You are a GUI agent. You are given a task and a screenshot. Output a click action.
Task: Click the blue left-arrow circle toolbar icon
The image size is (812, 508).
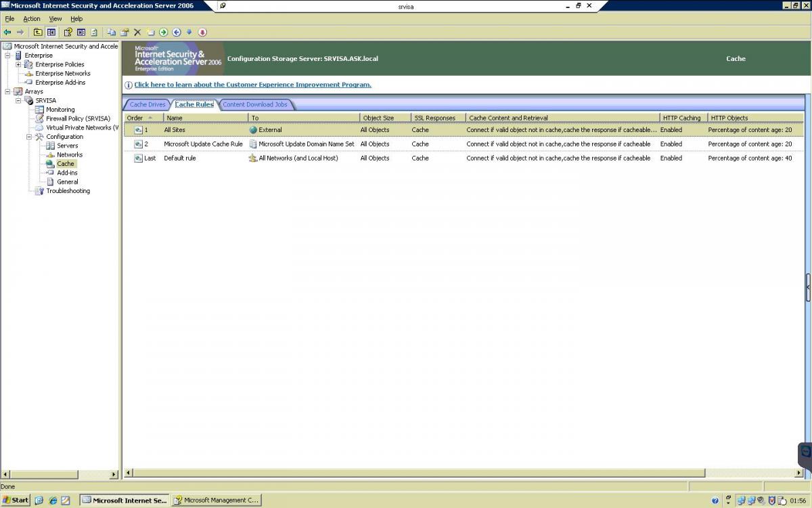point(177,32)
